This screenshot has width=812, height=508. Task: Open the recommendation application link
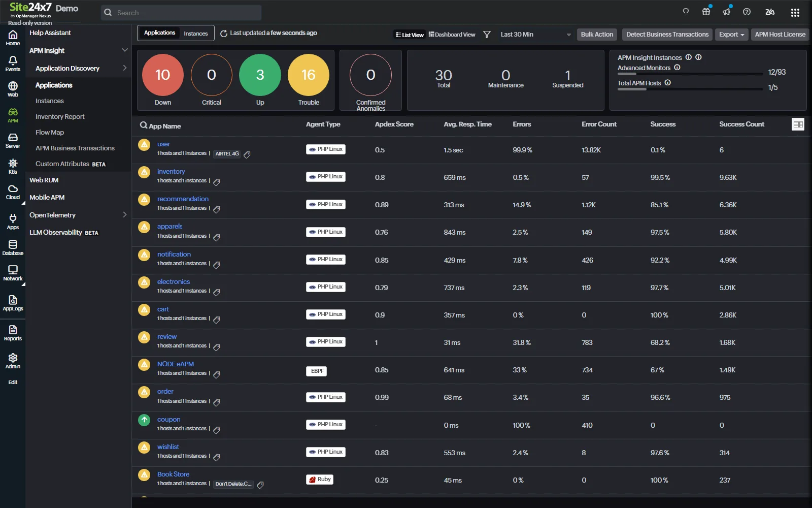[x=183, y=199]
